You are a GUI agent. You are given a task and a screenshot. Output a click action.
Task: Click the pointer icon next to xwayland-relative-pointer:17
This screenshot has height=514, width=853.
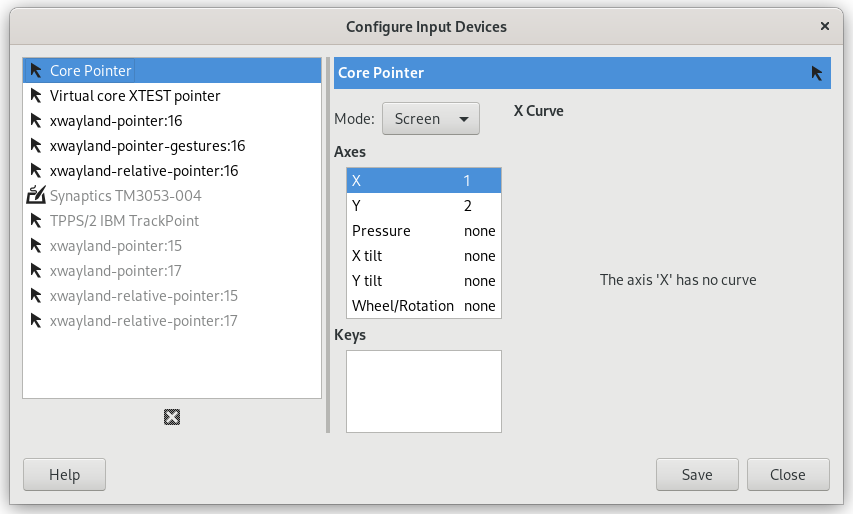point(36,321)
